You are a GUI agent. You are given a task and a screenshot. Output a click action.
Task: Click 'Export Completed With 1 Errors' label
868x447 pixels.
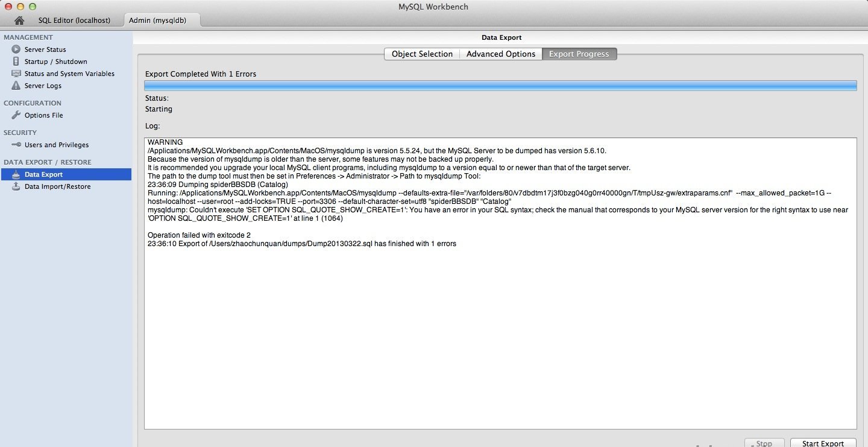[x=201, y=74]
